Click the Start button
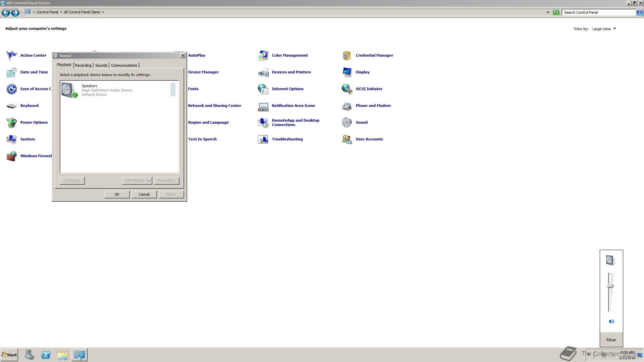 9,355
